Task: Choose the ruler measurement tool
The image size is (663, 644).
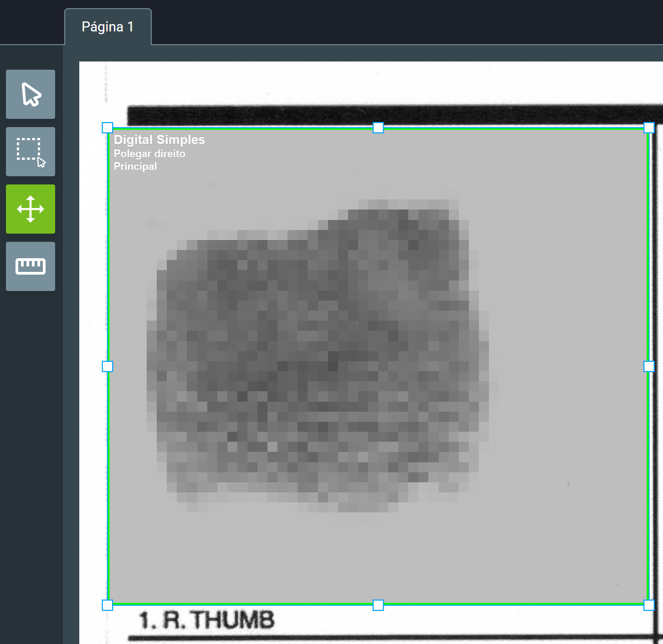Action: tap(31, 266)
